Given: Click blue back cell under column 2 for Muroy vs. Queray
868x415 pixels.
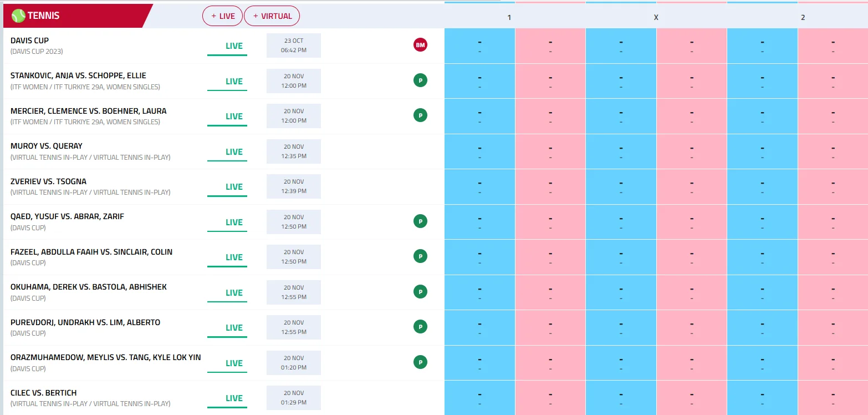Looking at the screenshot, I should (762, 151).
